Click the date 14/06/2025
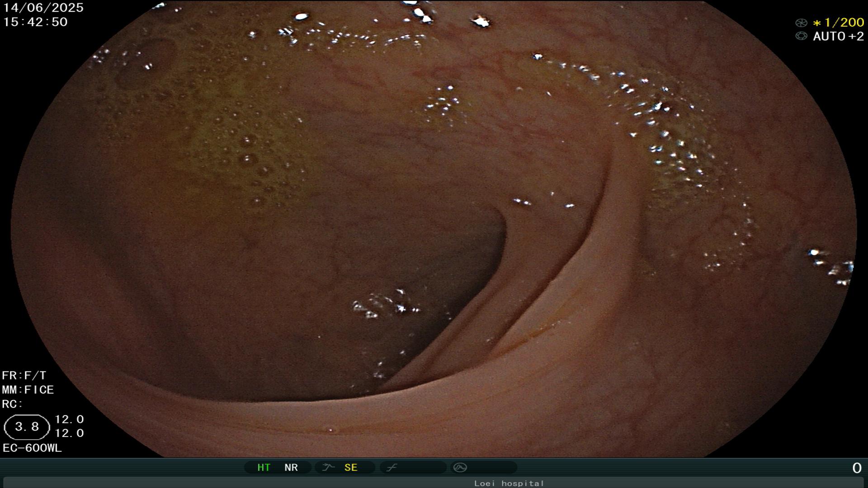 pos(43,8)
